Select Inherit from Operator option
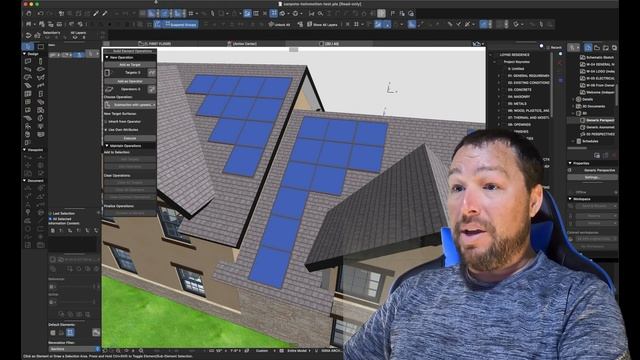Image resolution: width=640 pixels, height=360 pixels. pyautogui.click(x=122, y=122)
